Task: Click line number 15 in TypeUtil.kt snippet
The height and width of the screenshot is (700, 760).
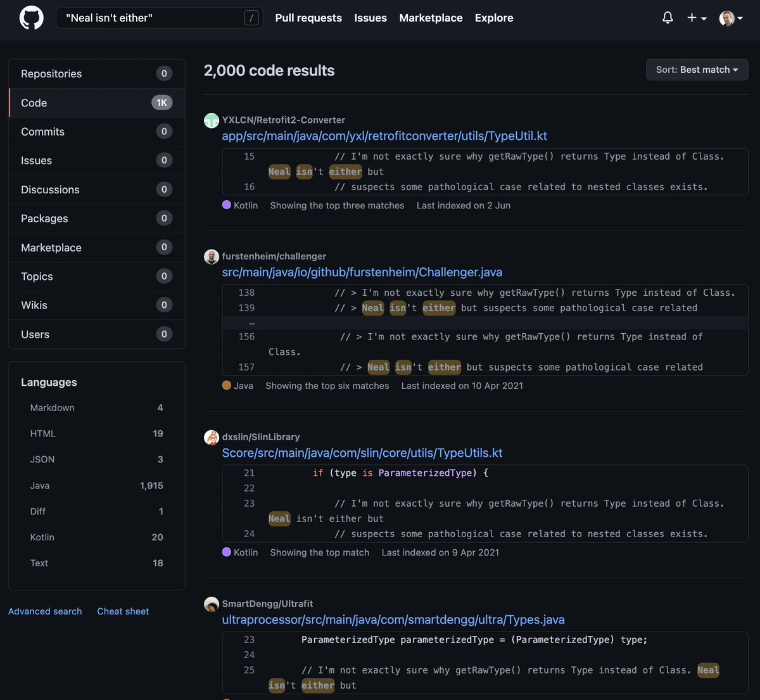Action: point(250,156)
